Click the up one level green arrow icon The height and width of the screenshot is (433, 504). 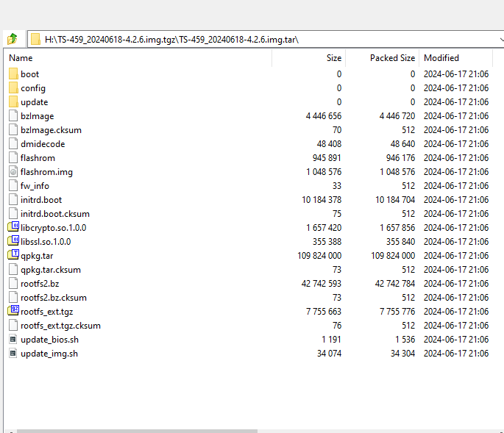(13, 39)
